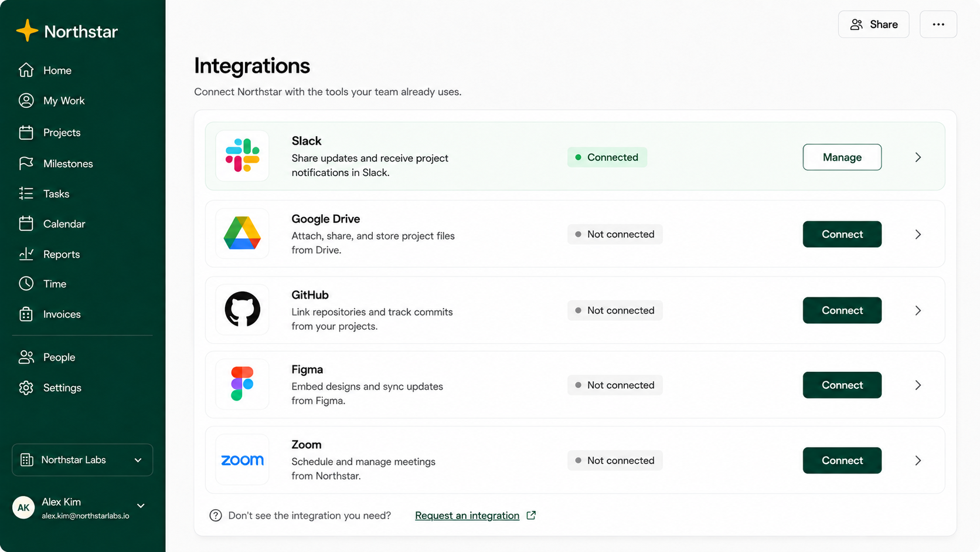Expand the Google Drive row chevron

coord(918,234)
